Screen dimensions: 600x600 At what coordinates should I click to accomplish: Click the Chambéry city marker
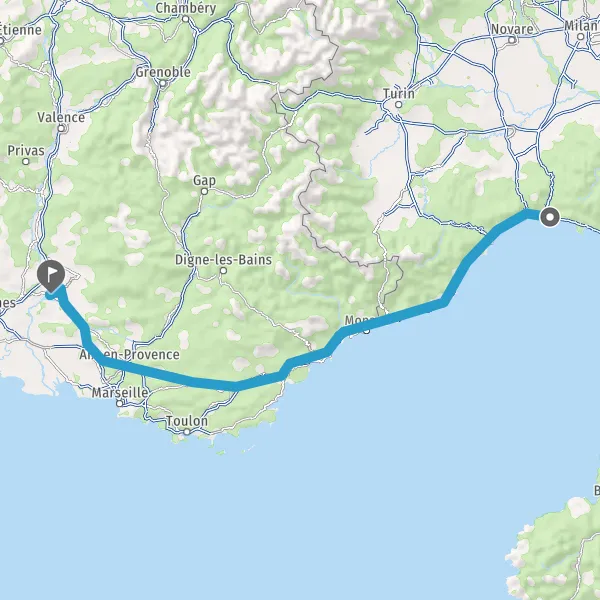pos(186,19)
